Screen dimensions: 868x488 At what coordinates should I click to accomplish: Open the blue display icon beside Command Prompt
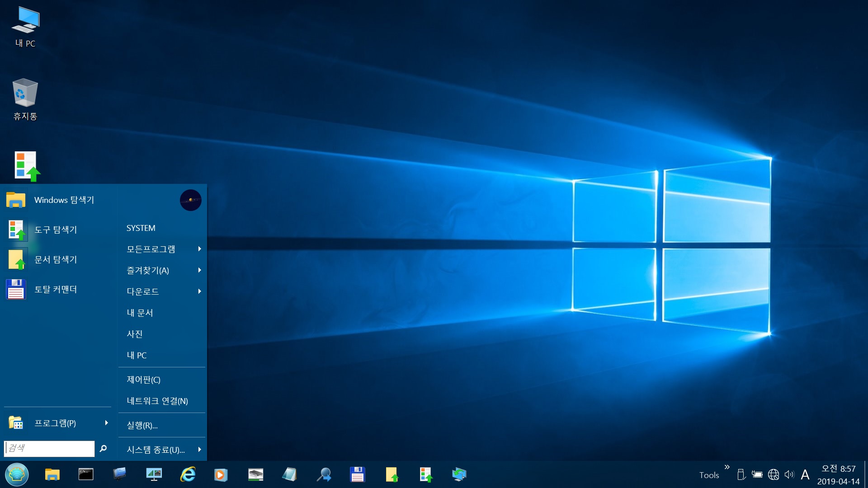tap(120, 474)
